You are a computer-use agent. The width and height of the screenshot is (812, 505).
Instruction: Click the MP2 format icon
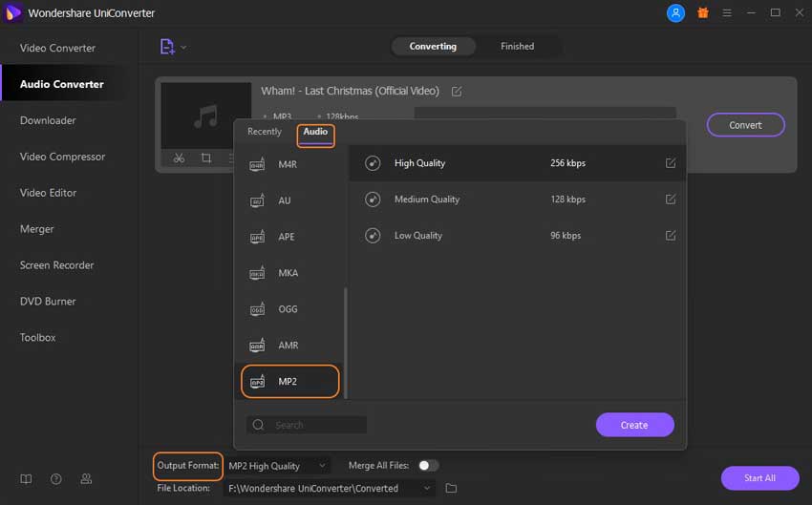pos(257,381)
